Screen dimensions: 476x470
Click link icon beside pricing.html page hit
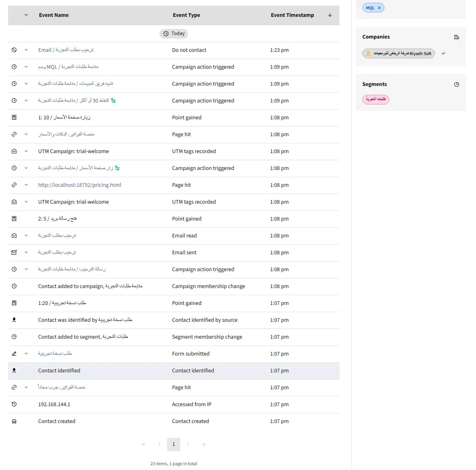point(14,185)
